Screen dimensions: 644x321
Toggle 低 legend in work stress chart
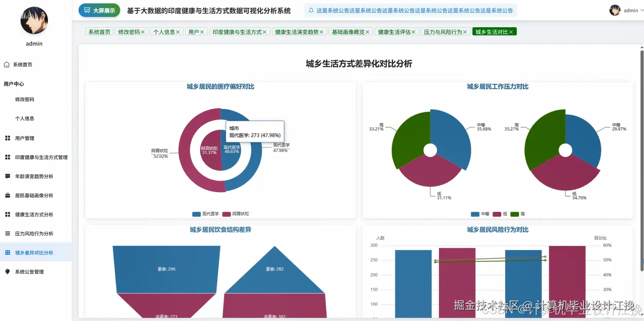[x=500, y=214]
